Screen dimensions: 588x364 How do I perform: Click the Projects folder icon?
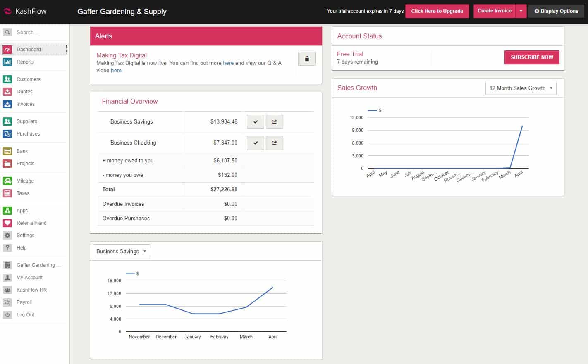pos(7,164)
